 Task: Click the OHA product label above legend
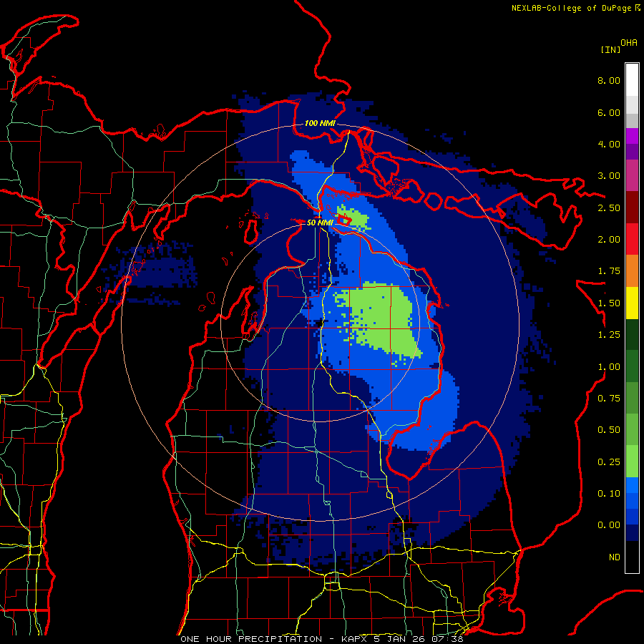(629, 43)
